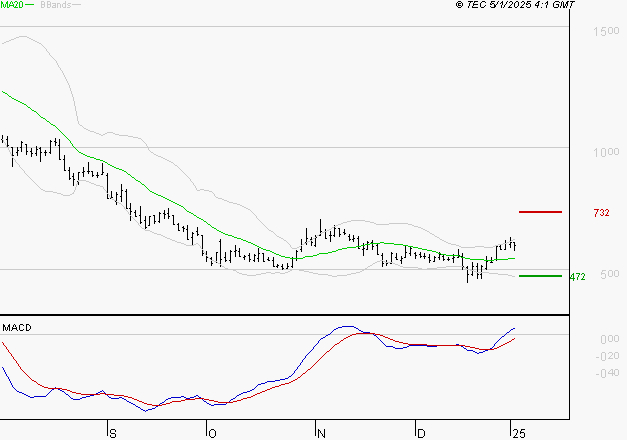Click the 500 price axis label

610,274
